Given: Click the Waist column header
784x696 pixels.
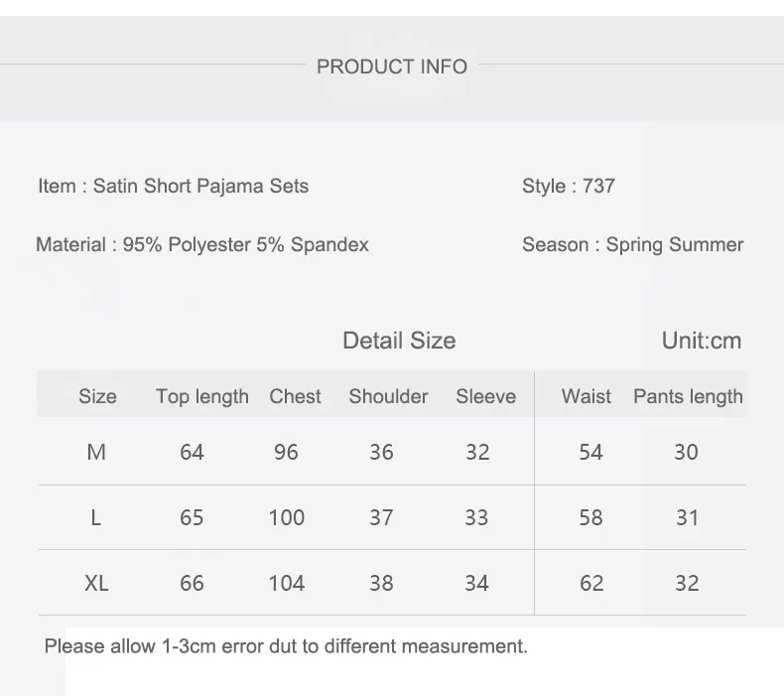Looking at the screenshot, I should (x=586, y=396).
